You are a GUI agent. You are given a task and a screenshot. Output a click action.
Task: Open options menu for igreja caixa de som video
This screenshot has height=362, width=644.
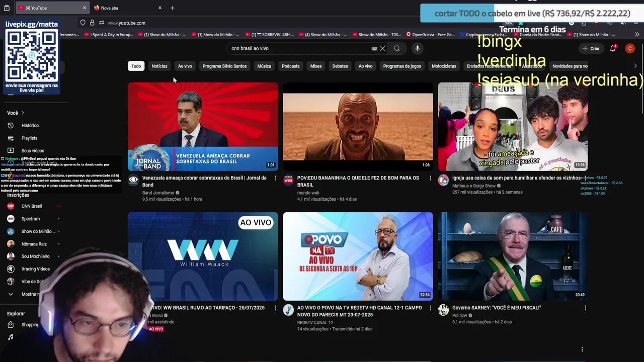point(585,178)
